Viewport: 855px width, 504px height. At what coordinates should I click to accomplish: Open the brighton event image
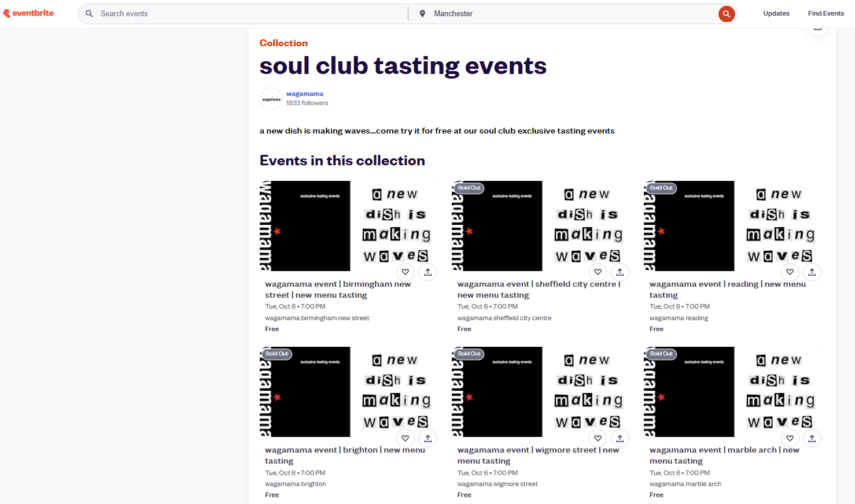pos(350,392)
